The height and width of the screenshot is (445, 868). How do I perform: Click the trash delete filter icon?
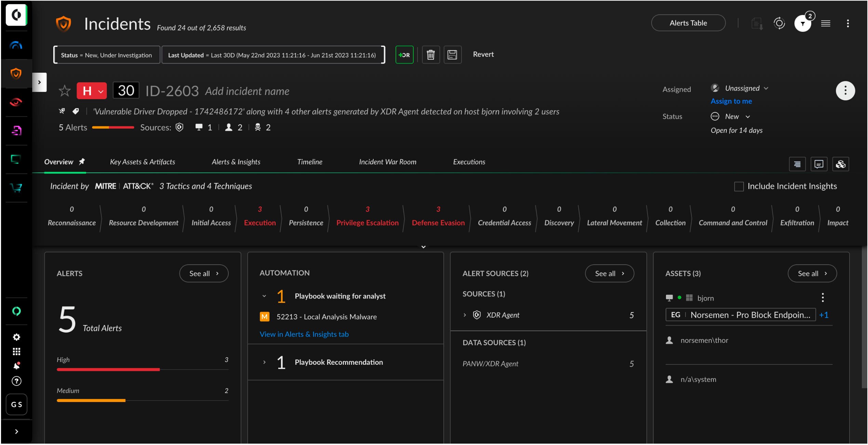(x=430, y=55)
